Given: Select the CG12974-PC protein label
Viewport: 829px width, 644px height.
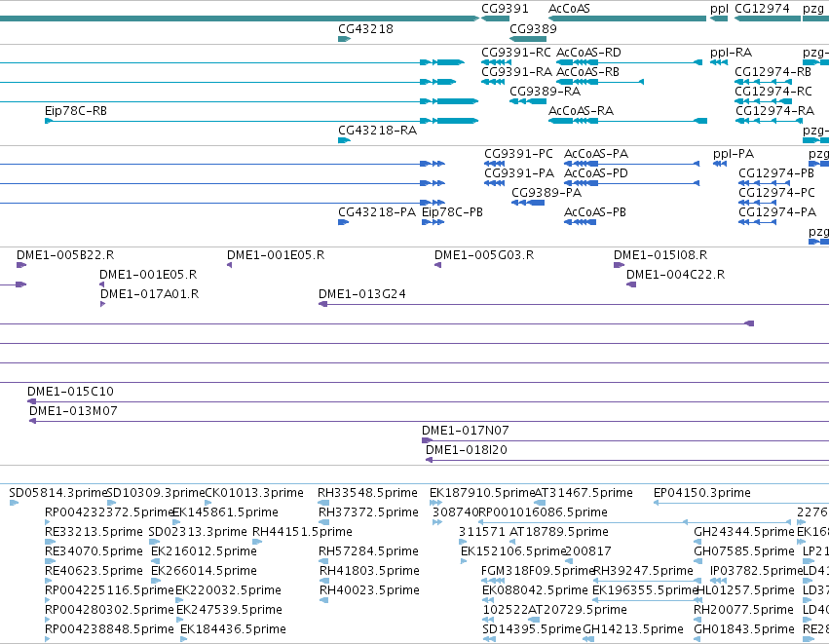Looking at the screenshot, I should [x=776, y=193].
